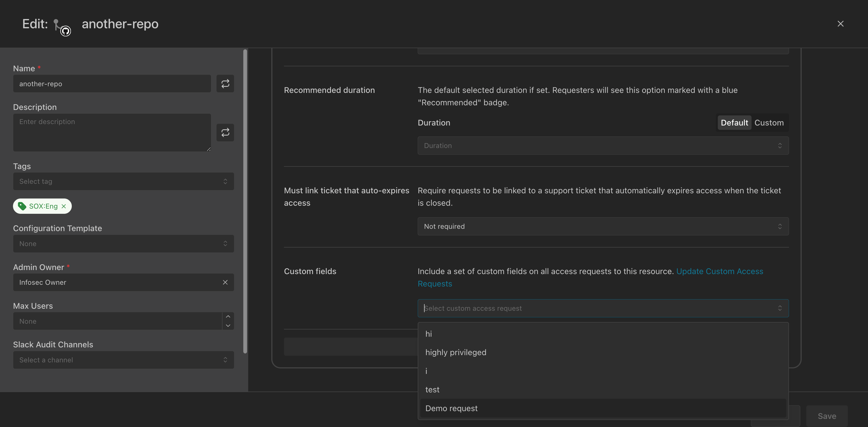The width and height of the screenshot is (868, 427).
Task: Choose the 'test' option
Action: click(603, 389)
